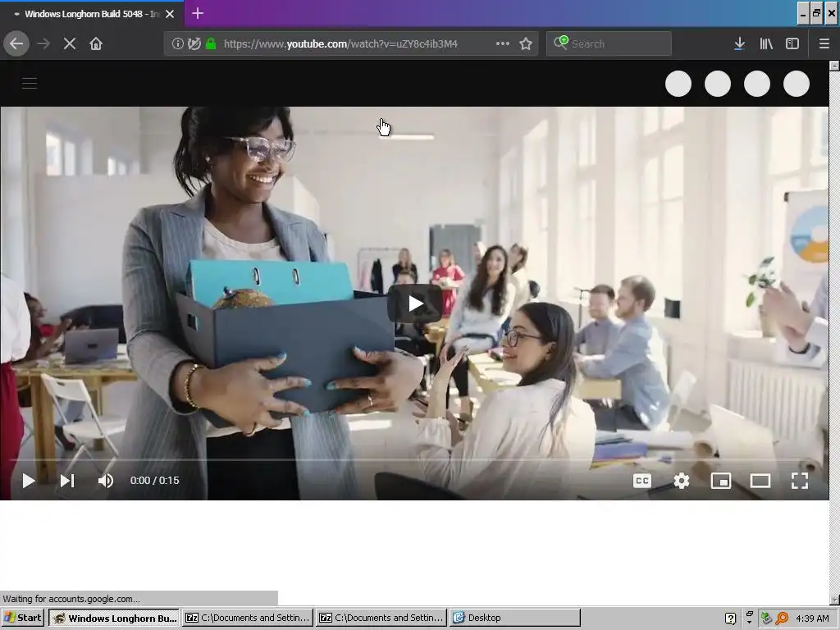The width and height of the screenshot is (840, 630).
Task: Click the last placeholder circle in YouTube header
Action: [796, 84]
